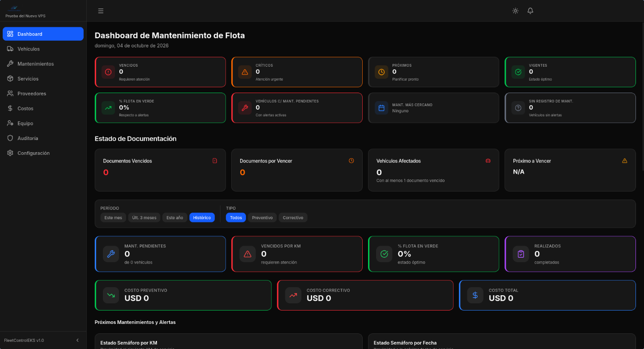The image size is (644, 349).
Task: Filter by Preventivo type
Action: point(262,217)
